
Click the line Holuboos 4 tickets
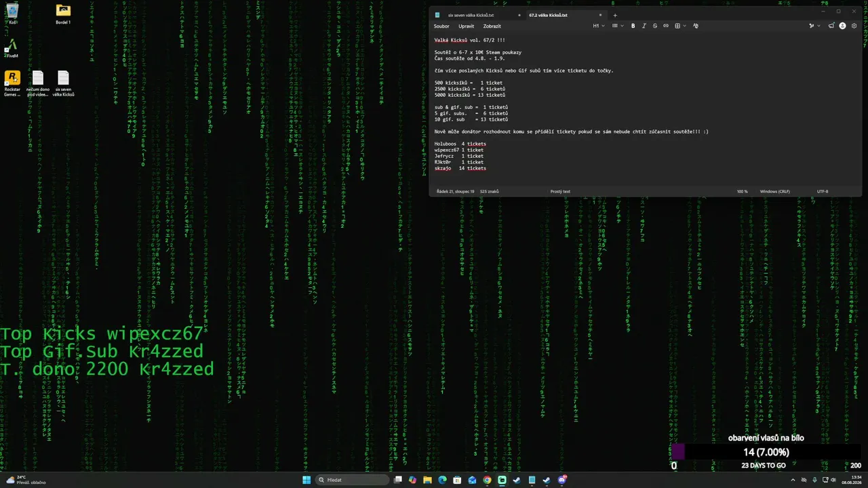point(460,144)
